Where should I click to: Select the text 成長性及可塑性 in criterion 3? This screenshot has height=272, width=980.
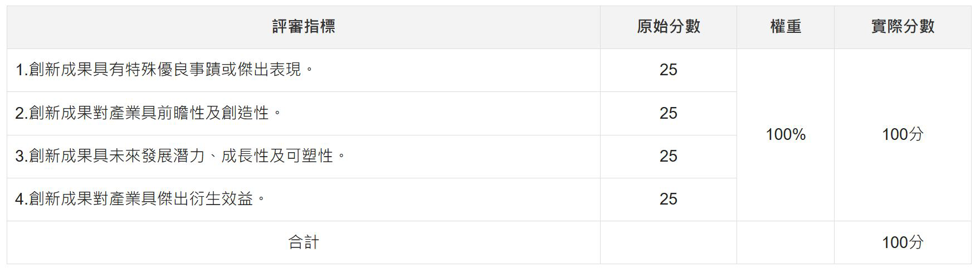click(x=277, y=156)
